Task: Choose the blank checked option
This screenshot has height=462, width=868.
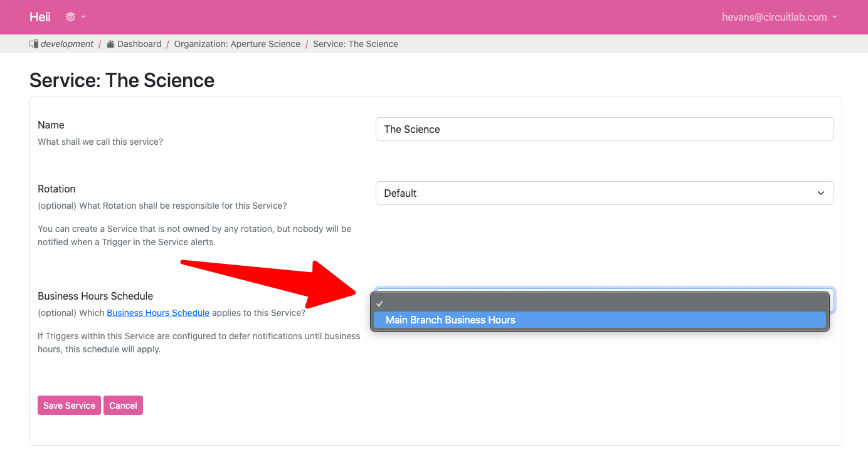Action: (x=600, y=303)
